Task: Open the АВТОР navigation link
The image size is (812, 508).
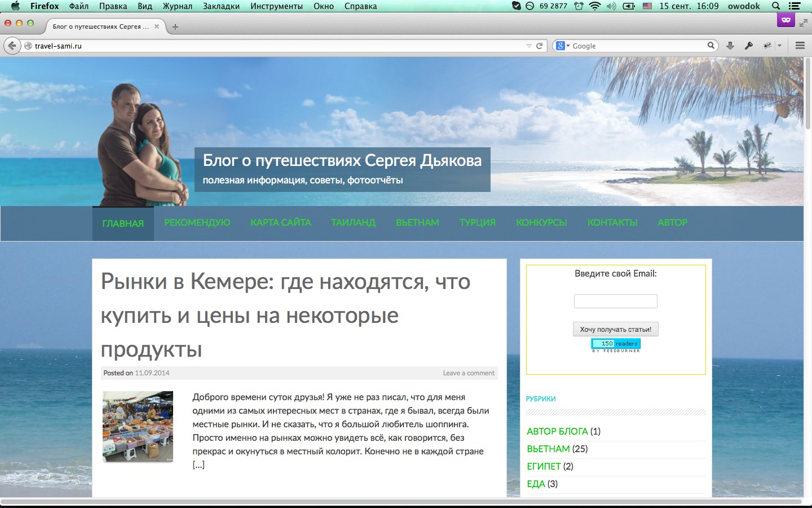Action: (x=672, y=222)
